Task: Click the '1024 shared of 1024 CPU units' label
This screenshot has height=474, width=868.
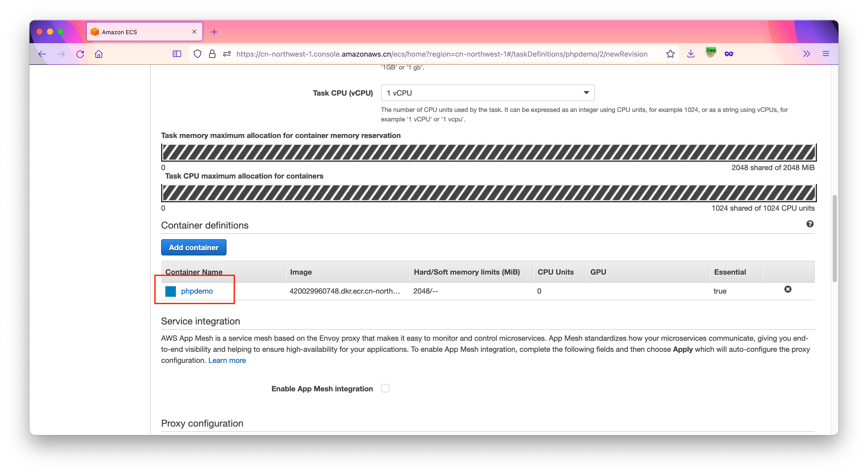Action: coord(763,208)
